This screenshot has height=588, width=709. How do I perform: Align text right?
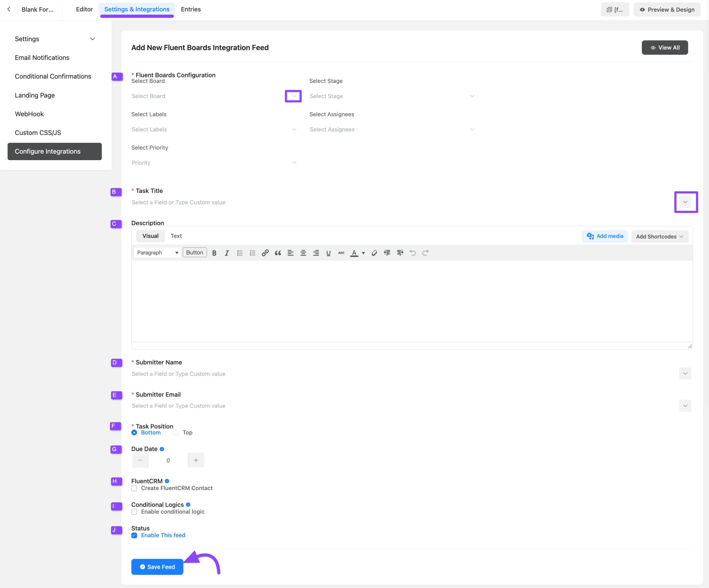pyautogui.click(x=316, y=253)
